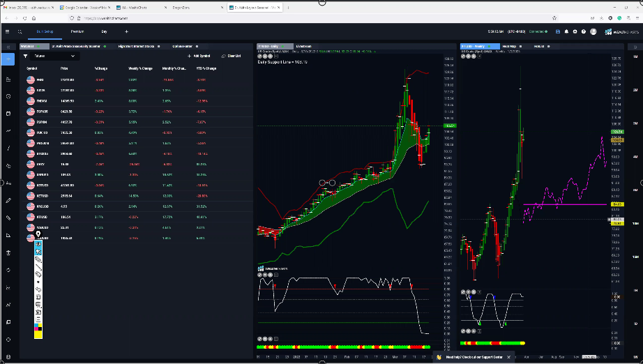Viewport: 643px width, 364px height.
Task: Click the trash delete drawings icon in sidebar
Action: [8, 252]
